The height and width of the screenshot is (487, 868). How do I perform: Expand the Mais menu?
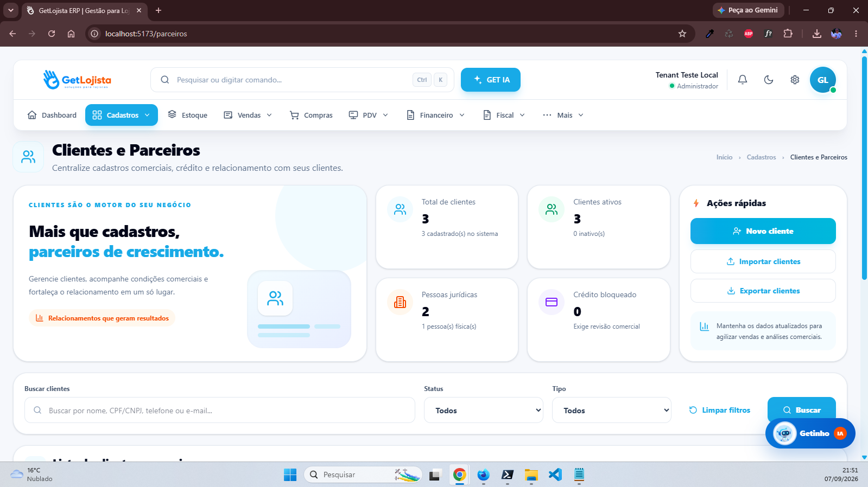click(563, 115)
